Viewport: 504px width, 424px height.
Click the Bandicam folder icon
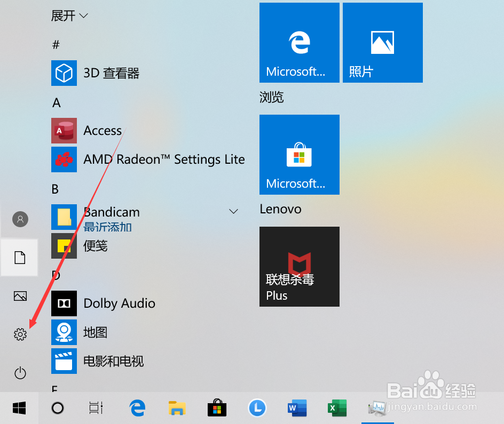(x=64, y=217)
